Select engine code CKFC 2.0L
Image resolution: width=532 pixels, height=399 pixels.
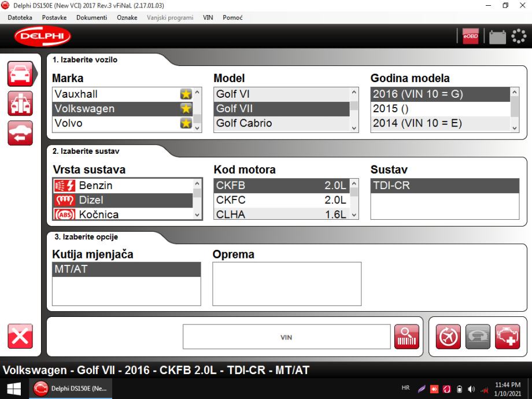coord(282,200)
